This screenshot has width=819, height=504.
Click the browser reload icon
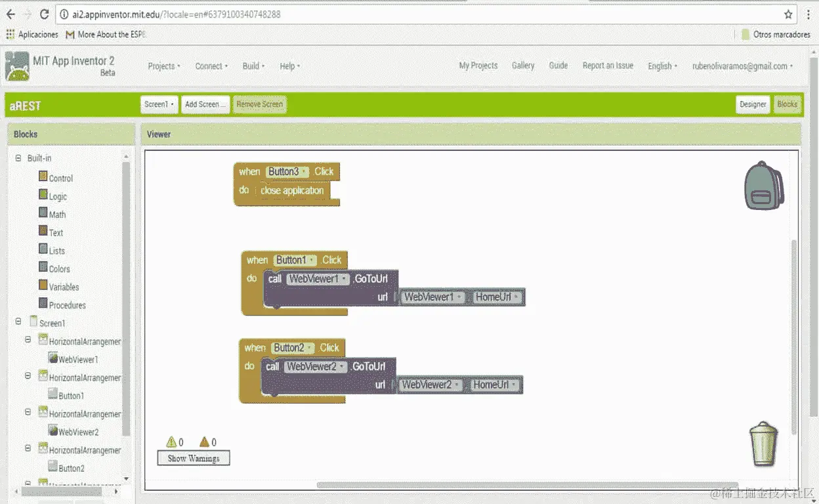[x=44, y=13]
